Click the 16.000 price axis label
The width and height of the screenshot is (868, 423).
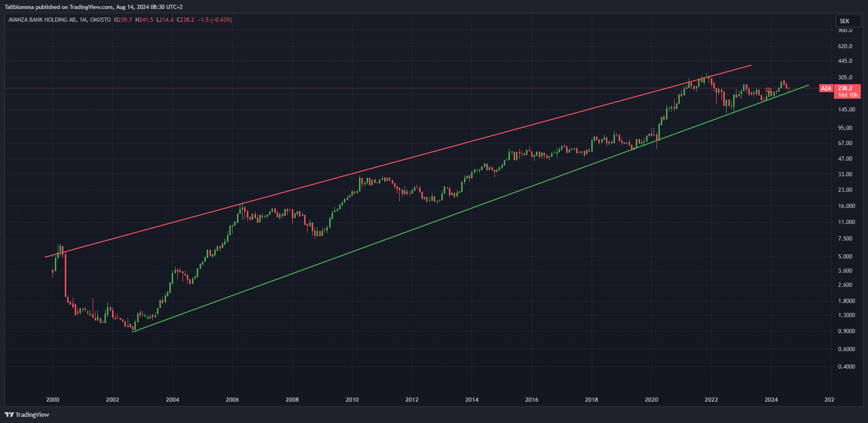coord(846,206)
